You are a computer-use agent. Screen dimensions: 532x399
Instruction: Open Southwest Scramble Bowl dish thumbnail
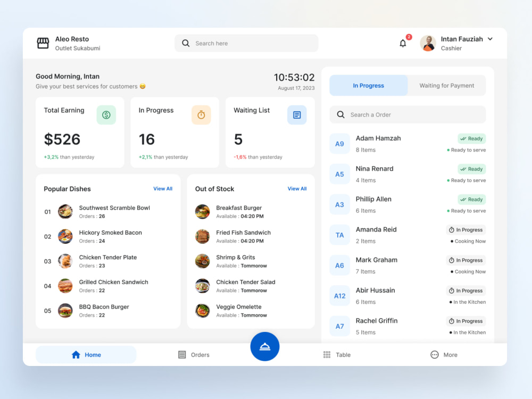65,212
